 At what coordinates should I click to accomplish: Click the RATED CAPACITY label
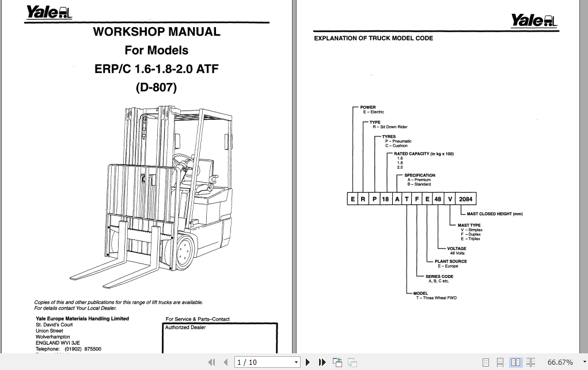coord(424,154)
